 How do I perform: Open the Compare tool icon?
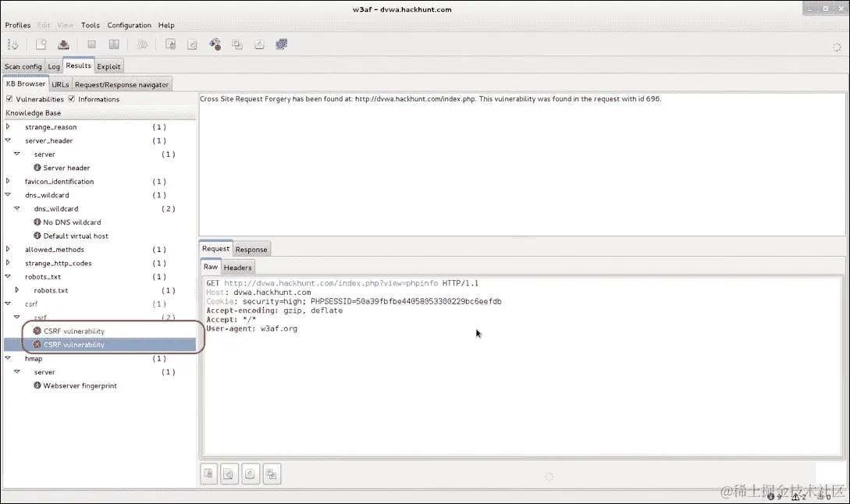[259, 44]
